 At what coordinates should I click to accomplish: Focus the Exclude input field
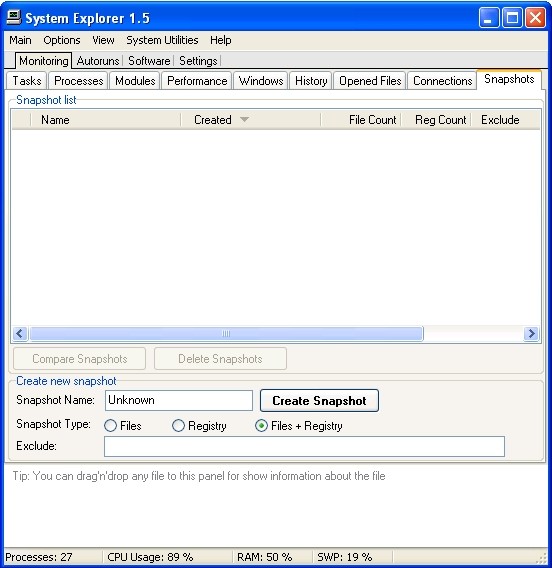pyautogui.click(x=304, y=446)
